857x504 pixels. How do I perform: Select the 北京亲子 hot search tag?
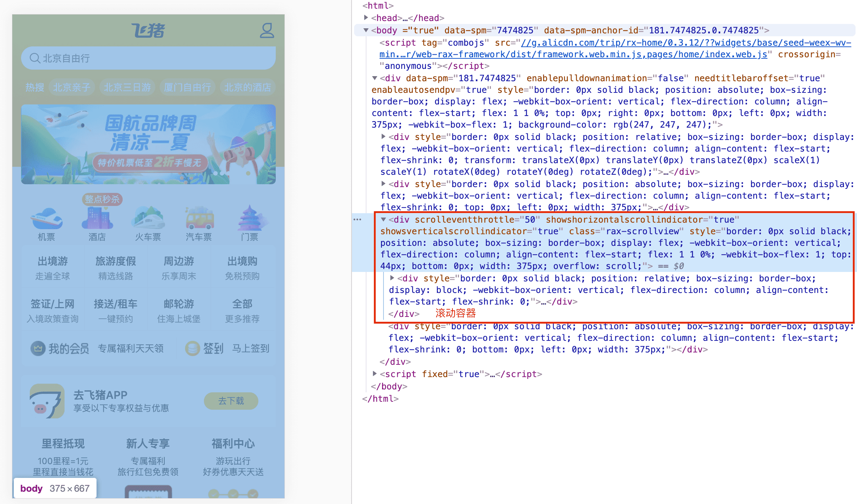coord(71,87)
